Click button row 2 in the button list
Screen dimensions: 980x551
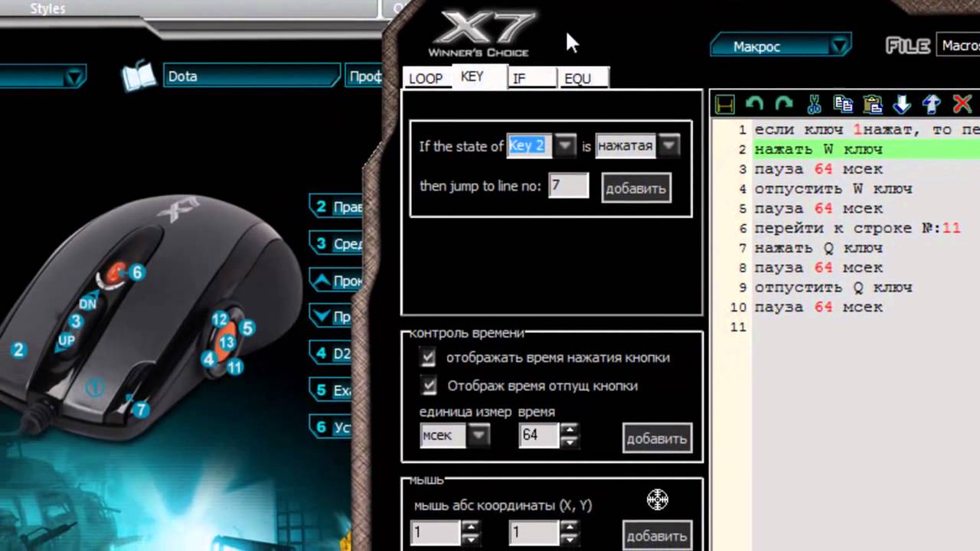click(x=335, y=207)
